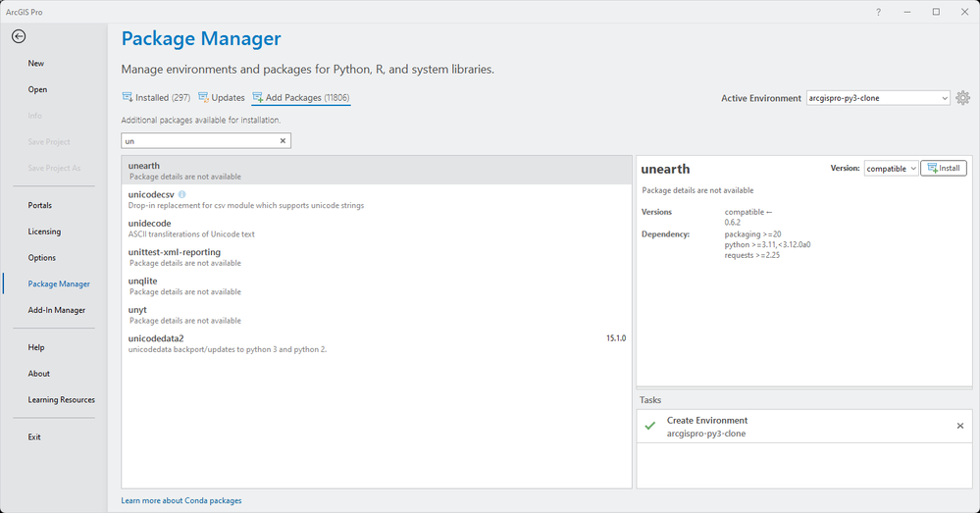The image size is (980, 513).
Task: Open Add-In Manager page
Action: tap(56, 310)
